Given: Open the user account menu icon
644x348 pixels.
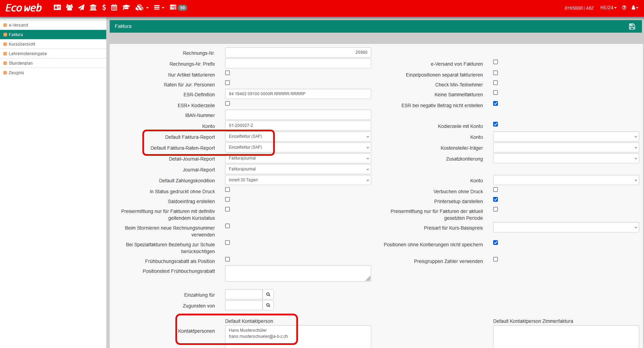Looking at the screenshot, I should (635, 7).
